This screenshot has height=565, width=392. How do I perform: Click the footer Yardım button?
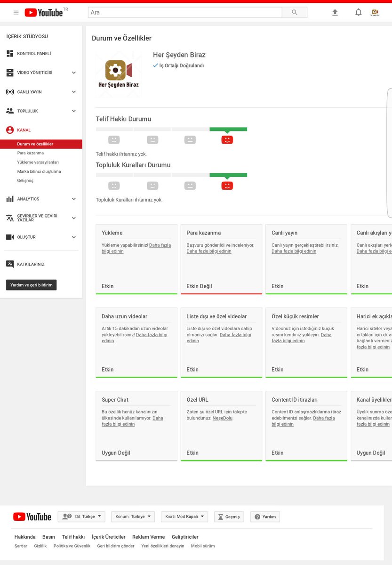coord(265,517)
